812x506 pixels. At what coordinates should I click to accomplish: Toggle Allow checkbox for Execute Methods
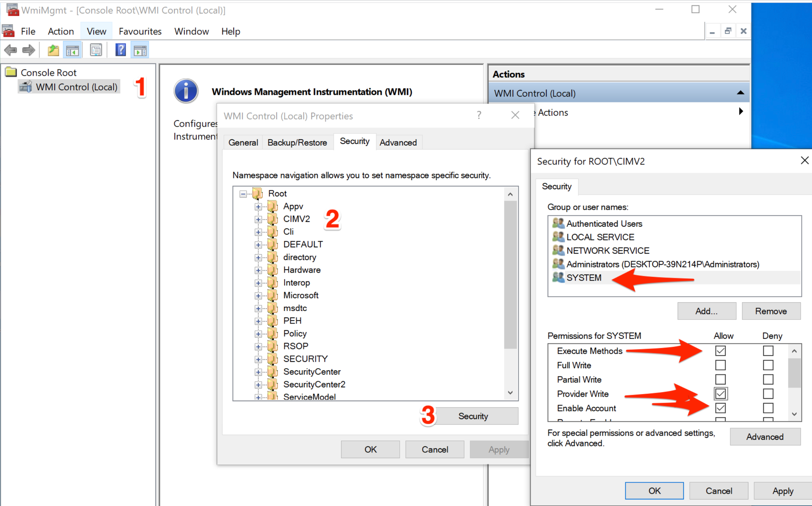720,351
